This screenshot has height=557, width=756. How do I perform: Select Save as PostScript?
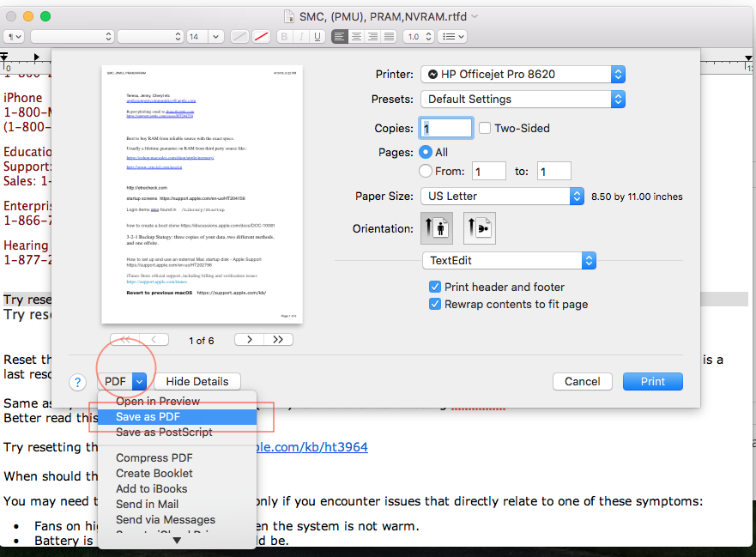(x=177, y=432)
